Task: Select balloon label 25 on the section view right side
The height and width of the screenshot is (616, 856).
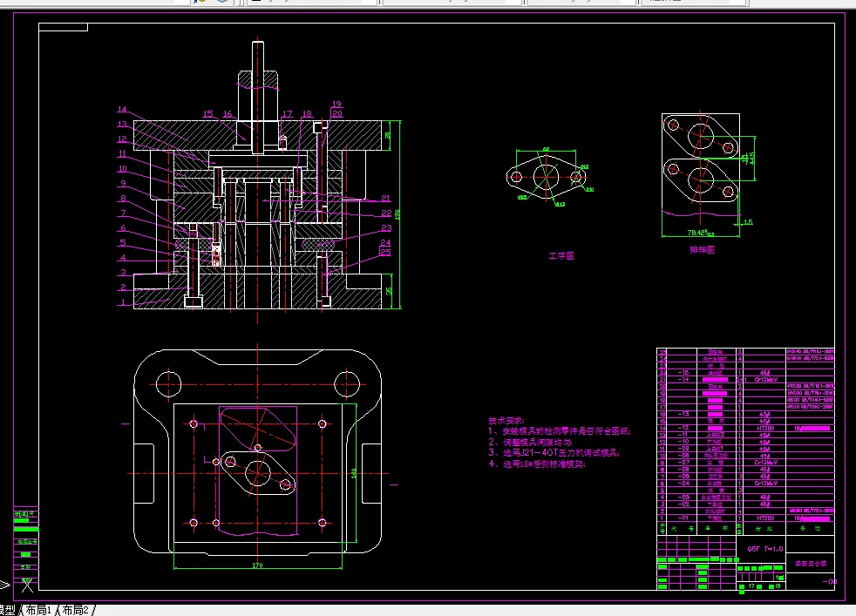Action: point(385,252)
